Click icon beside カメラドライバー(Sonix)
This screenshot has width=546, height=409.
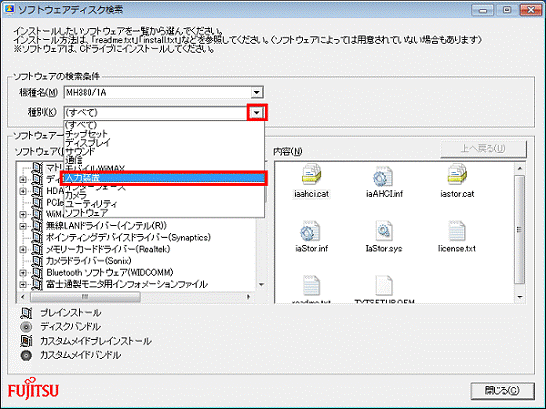pyautogui.click(x=37, y=261)
